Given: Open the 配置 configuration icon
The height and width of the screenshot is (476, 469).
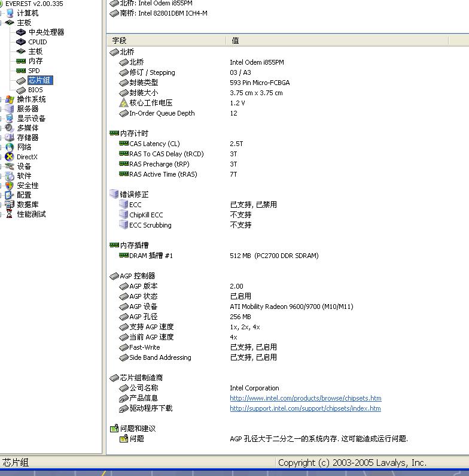Looking at the screenshot, I should click(10, 195).
